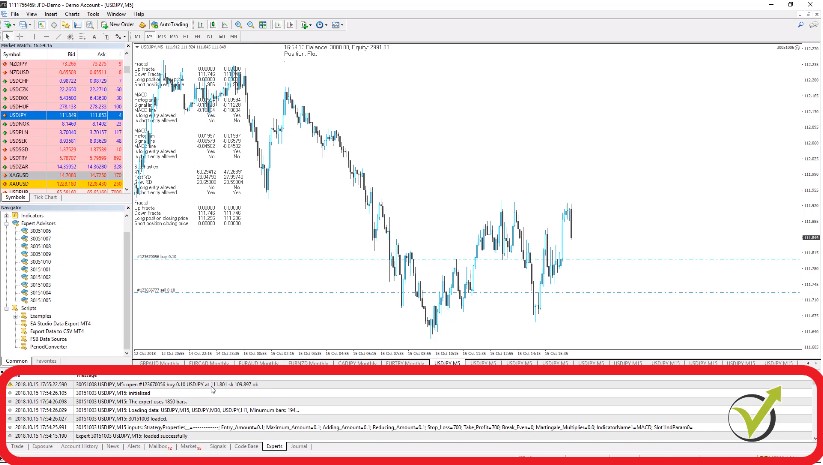
Task: Toggle the Navigator panel icon
Action: [66, 25]
